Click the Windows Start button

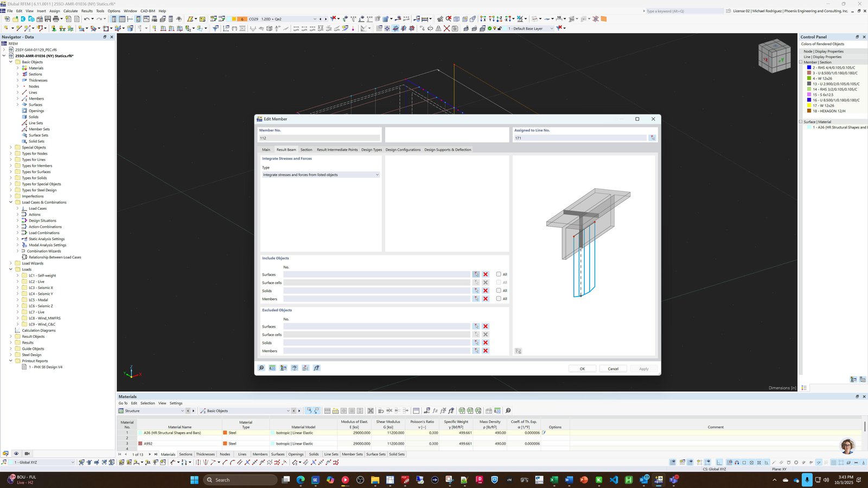194,480
